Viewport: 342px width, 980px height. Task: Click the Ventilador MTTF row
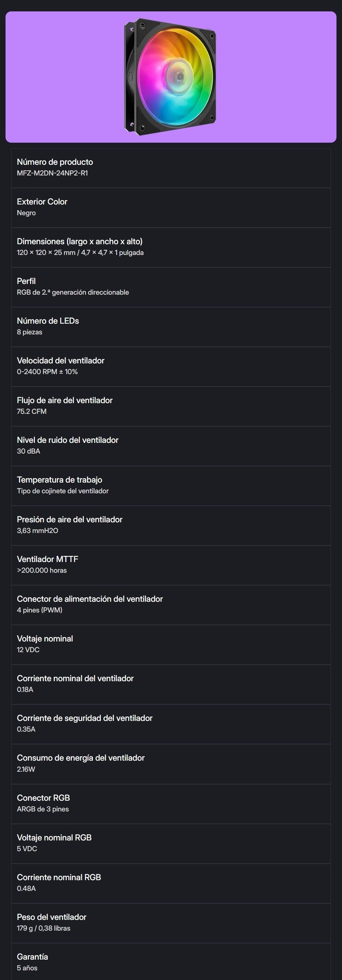[171, 565]
